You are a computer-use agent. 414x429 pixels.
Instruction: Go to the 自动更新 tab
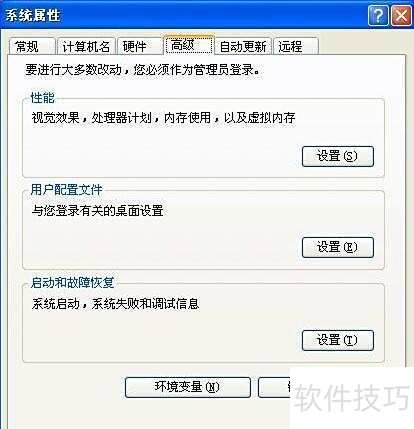tap(243, 46)
